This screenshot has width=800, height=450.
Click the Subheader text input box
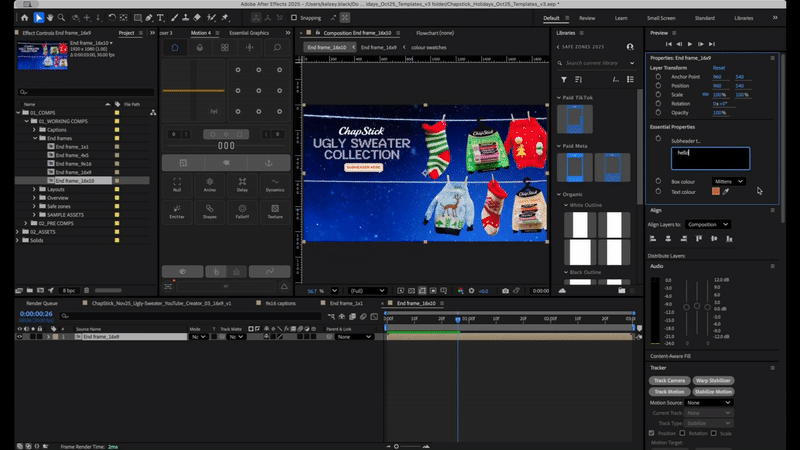[710, 158]
